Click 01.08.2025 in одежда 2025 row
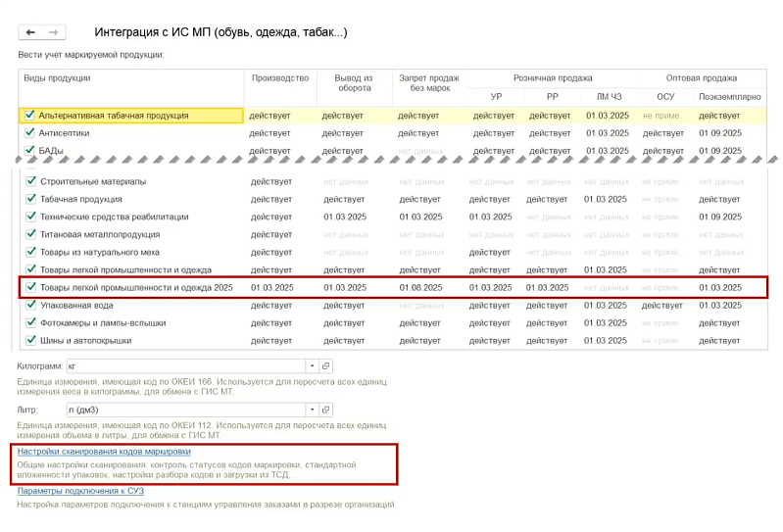 click(420, 288)
